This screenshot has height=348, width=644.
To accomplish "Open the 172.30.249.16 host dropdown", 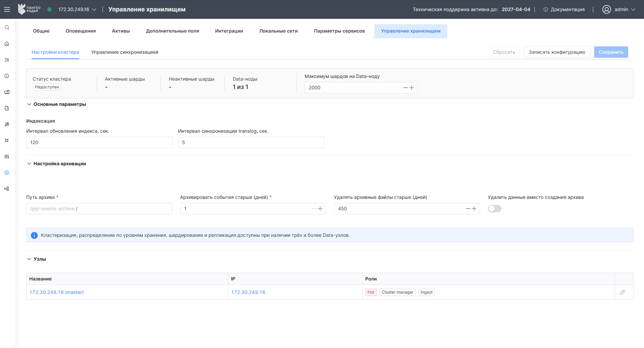I will point(77,9).
